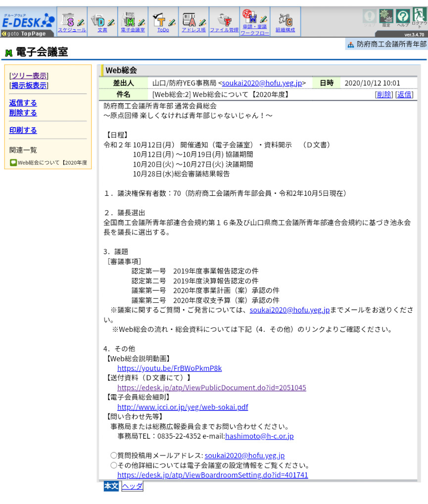The height and width of the screenshot is (504, 428).
Task: Post a new 電子会議室 message via pencil icon
Action: click(x=142, y=22)
